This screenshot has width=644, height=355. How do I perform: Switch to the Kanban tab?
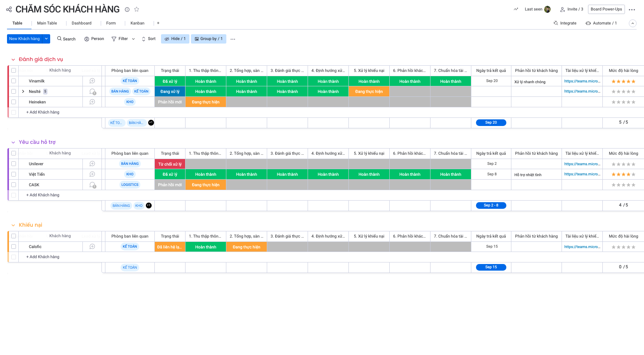click(137, 23)
